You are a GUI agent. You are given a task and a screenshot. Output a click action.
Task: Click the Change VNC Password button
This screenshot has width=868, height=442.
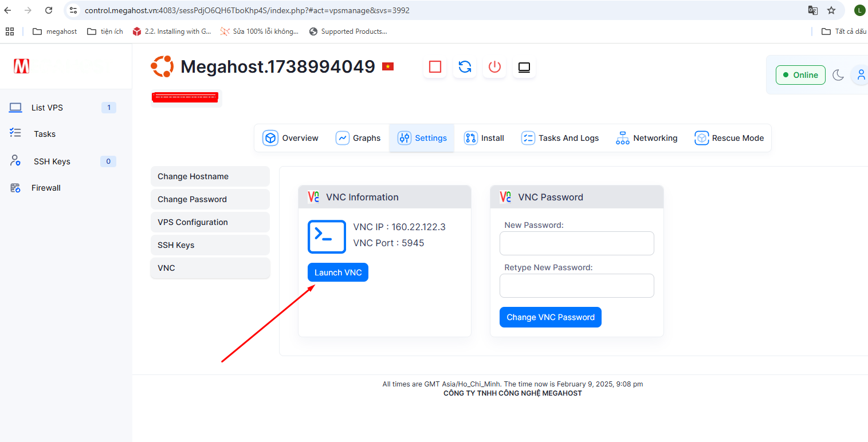pos(550,317)
